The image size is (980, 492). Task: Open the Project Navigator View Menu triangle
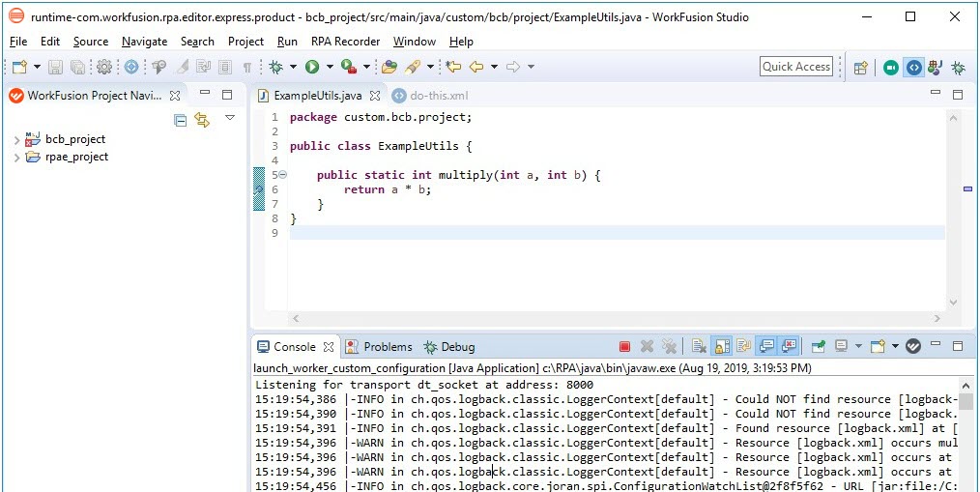coord(229,118)
